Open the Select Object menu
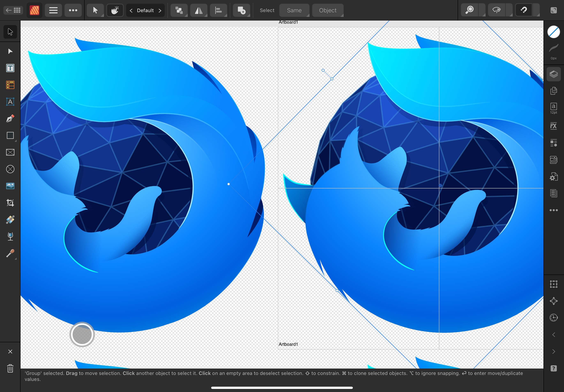The height and width of the screenshot is (392, 564). (328, 10)
